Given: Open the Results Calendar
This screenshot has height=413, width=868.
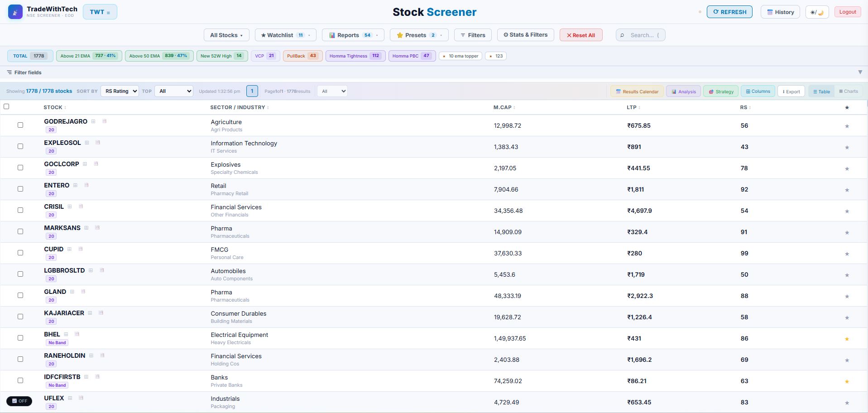Looking at the screenshot, I should (x=637, y=91).
